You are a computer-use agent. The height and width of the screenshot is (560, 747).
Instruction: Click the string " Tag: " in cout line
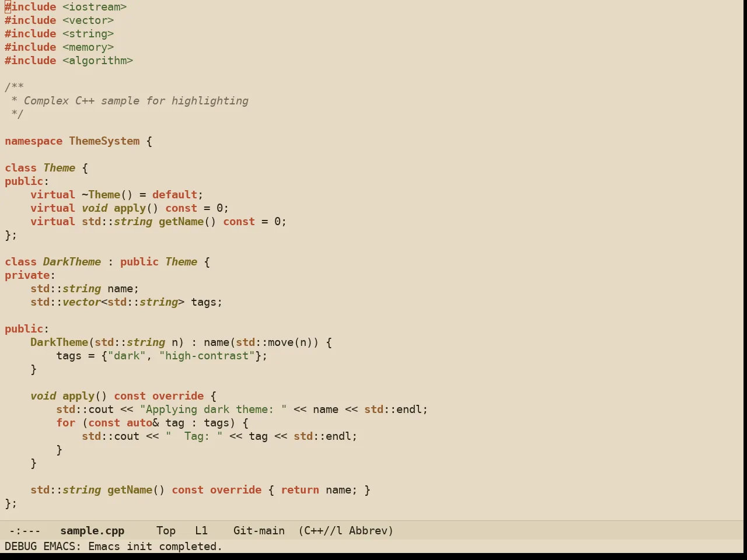click(194, 436)
